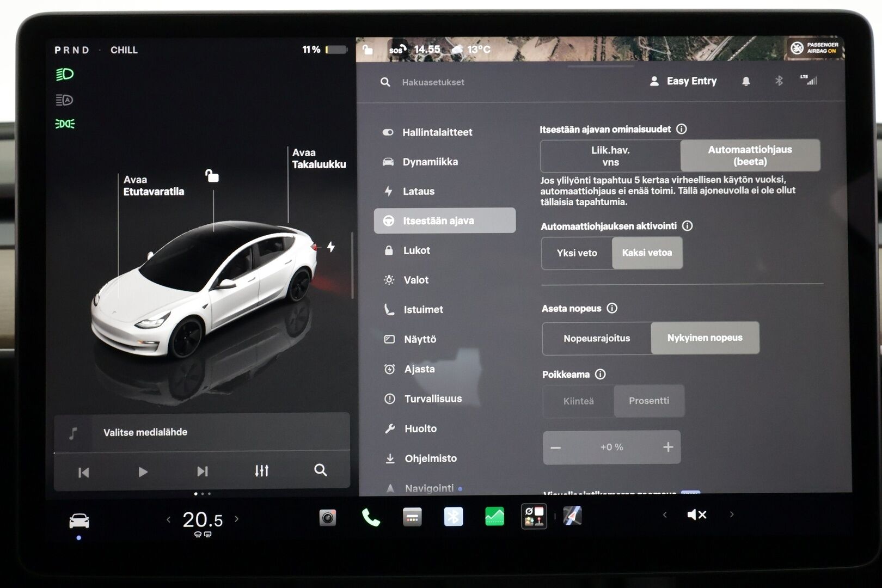This screenshot has height=588, width=882.
Task: Lower volume with left chevron
Action: [x=664, y=514]
